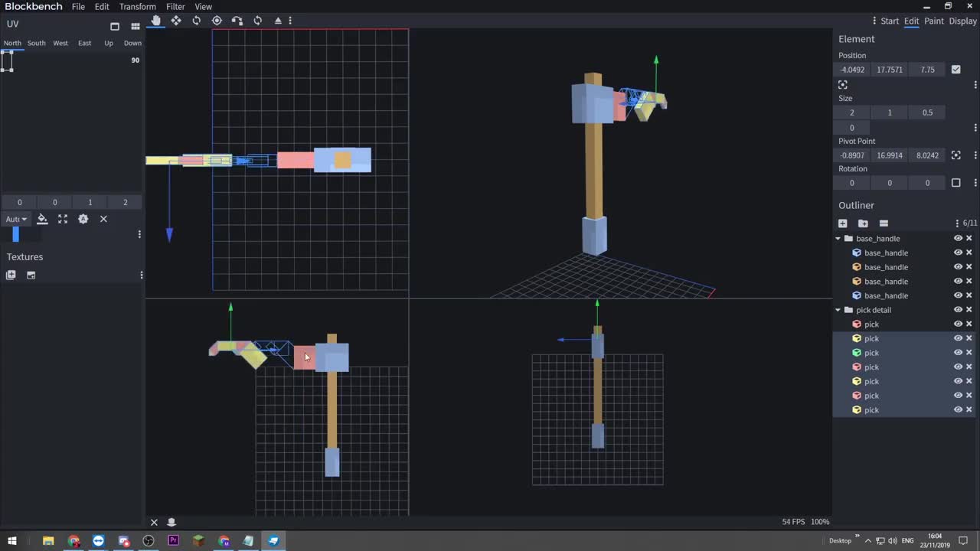The height and width of the screenshot is (551, 980).
Task: Click the UV maximize corners icon
Action: point(63,219)
